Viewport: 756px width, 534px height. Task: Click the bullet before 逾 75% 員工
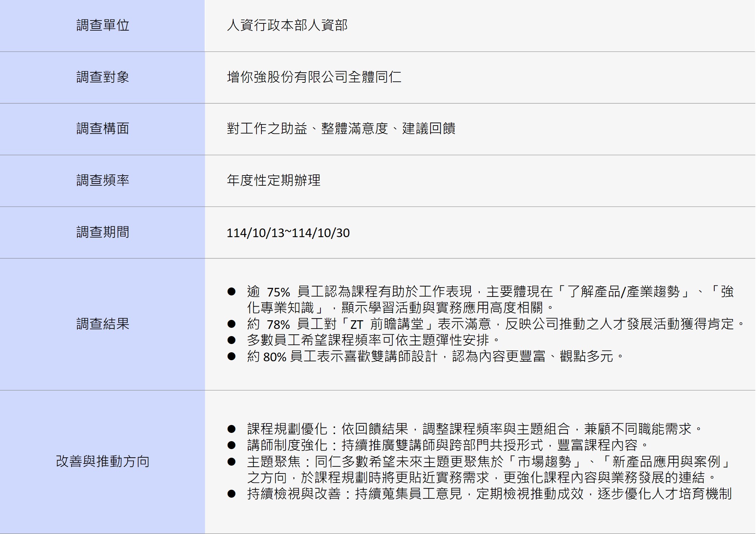(231, 291)
